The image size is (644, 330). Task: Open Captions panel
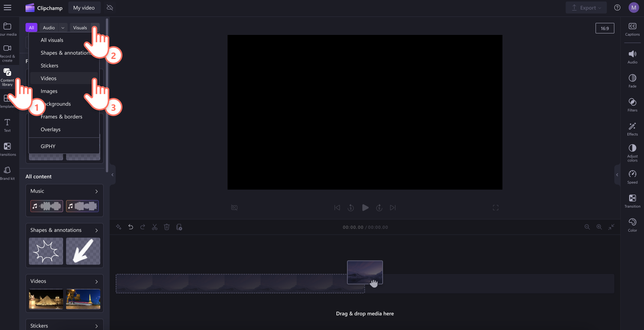tap(632, 29)
